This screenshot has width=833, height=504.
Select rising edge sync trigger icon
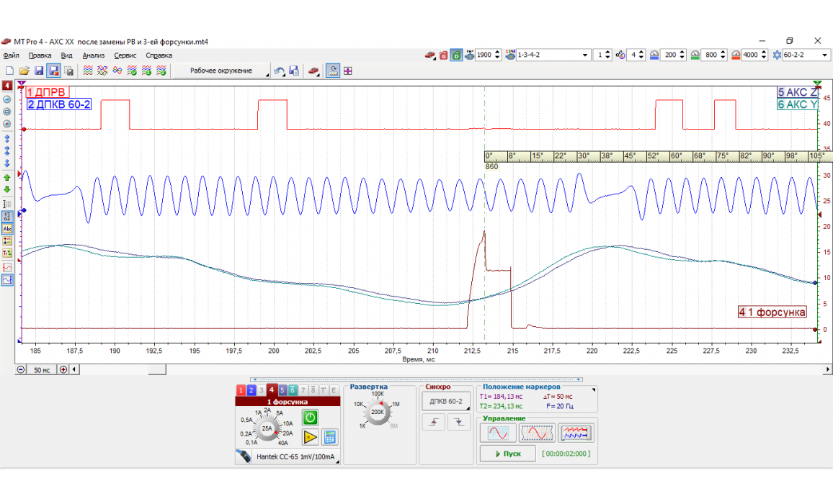tap(435, 423)
